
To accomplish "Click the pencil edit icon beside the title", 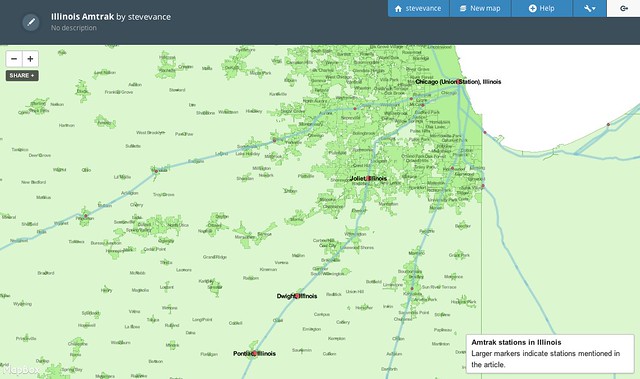I will [x=31, y=22].
